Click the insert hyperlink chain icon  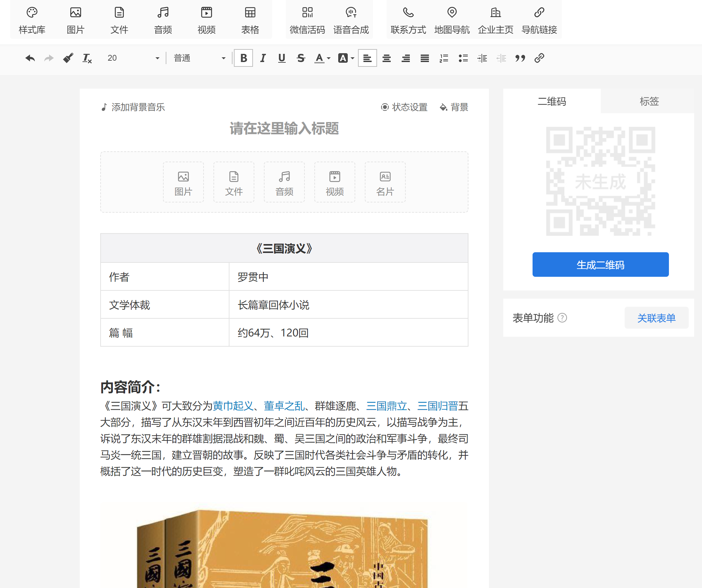click(539, 58)
